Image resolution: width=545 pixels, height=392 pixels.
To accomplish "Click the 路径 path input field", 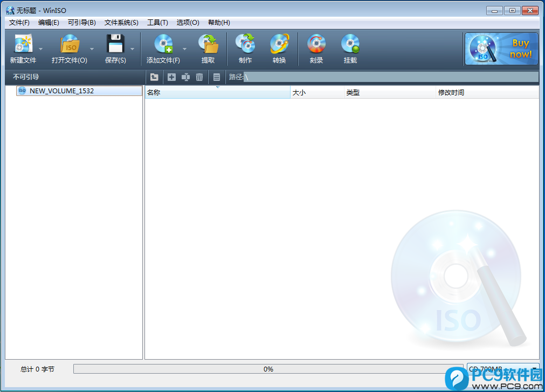I will pyautogui.click(x=391, y=77).
